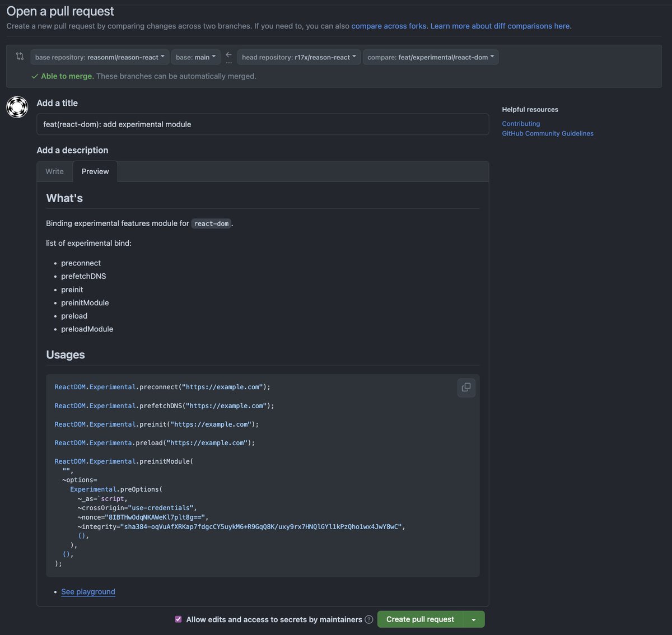This screenshot has height=635, width=672.
Task: Click the preconnect list item
Action: (81, 263)
